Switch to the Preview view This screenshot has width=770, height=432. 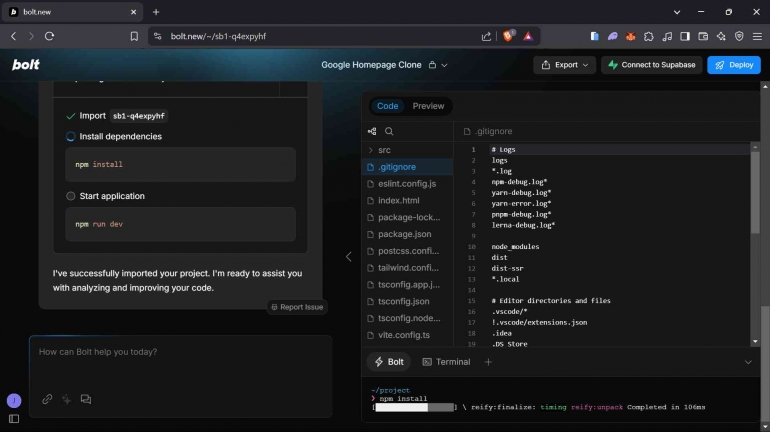tap(428, 106)
